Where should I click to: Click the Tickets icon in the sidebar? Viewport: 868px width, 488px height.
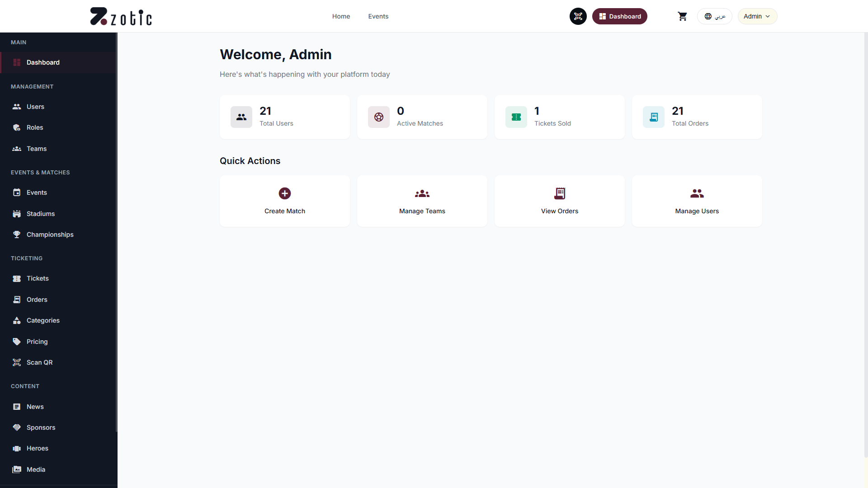coord(17,278)
